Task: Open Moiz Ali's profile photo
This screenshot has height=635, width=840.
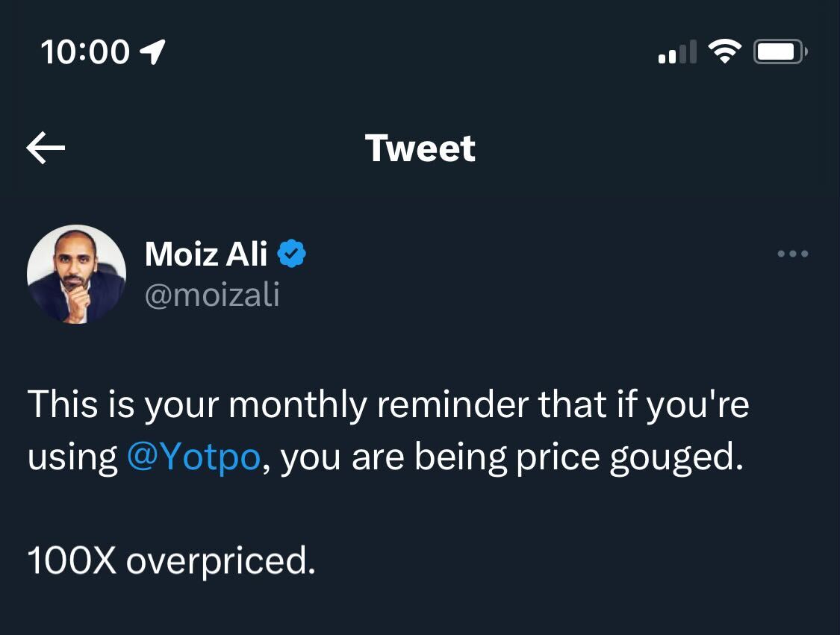Action: pos(76,274)
